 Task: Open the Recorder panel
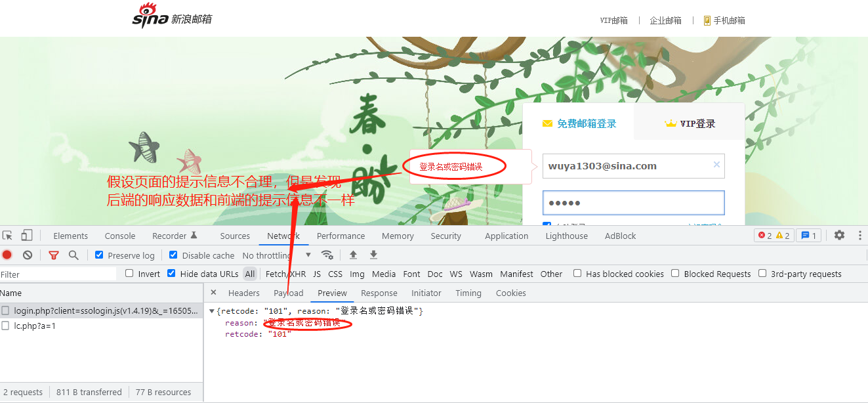click(x=175, y=236)
